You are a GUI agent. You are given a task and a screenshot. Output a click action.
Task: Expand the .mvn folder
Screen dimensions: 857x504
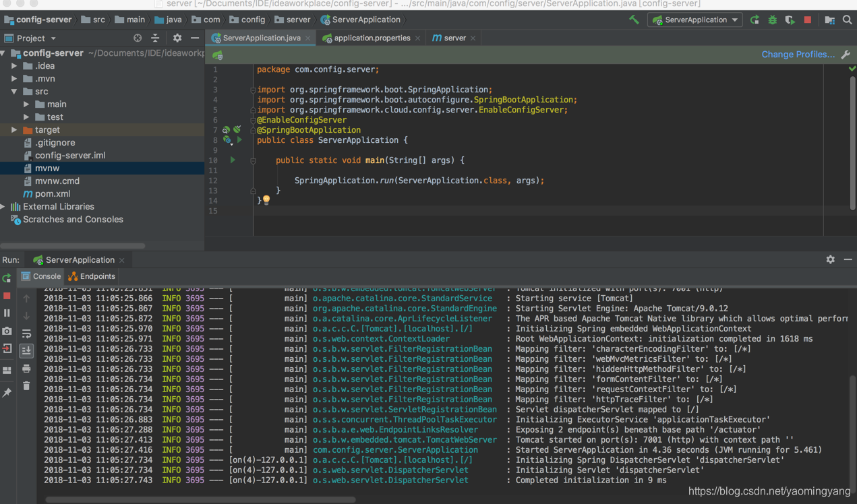pos(14,79)
